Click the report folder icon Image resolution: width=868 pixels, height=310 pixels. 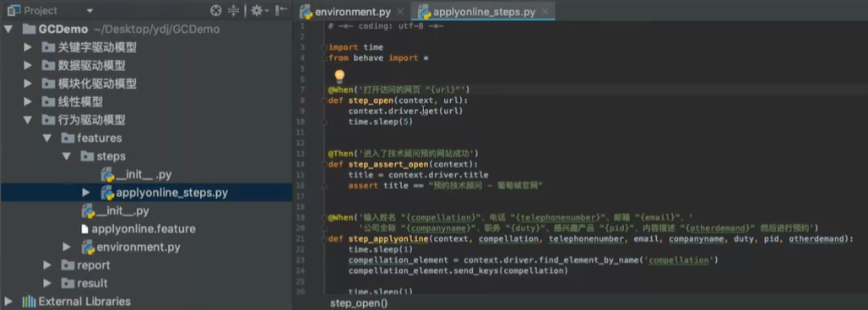tap(68, 265)
